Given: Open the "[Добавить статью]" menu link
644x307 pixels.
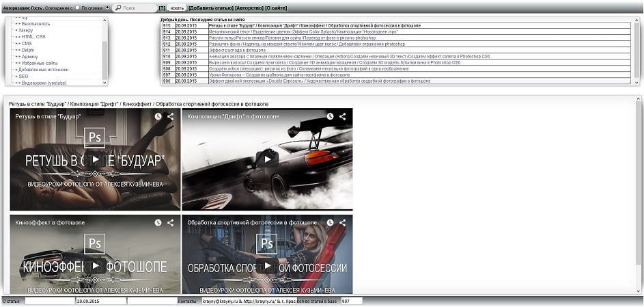Looking at the screenshot, I should (210, 8).
